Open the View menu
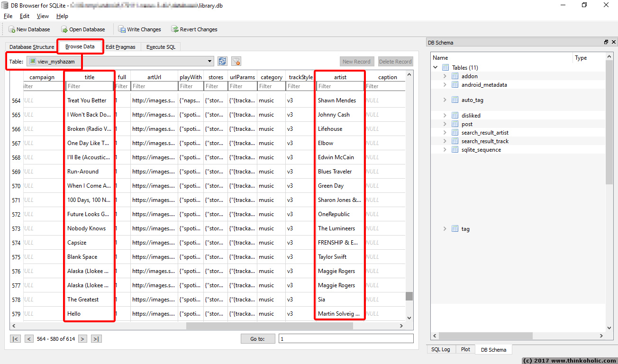The height and width of the screenshot is (364, 618). [43, 16]
